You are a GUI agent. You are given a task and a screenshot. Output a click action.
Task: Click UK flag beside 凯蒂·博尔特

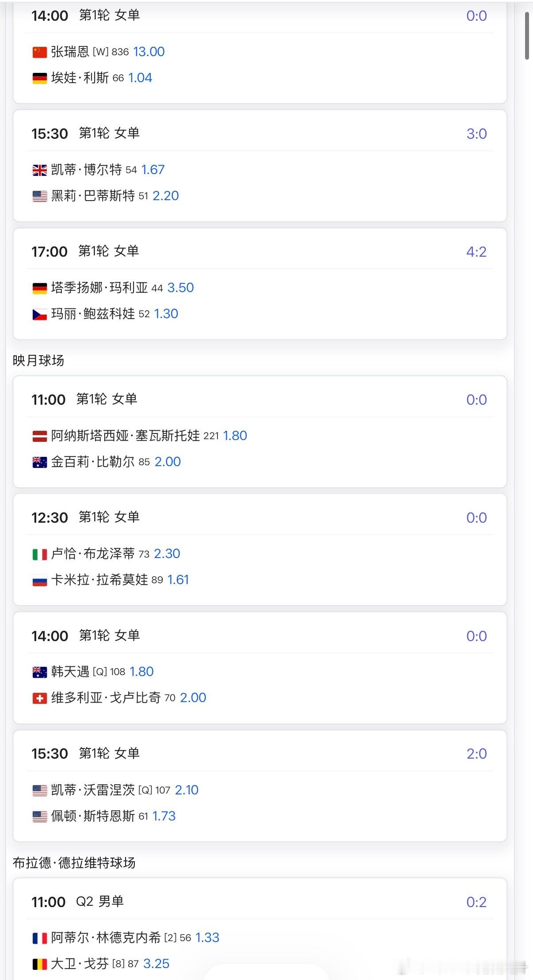(x=40, y=170)
